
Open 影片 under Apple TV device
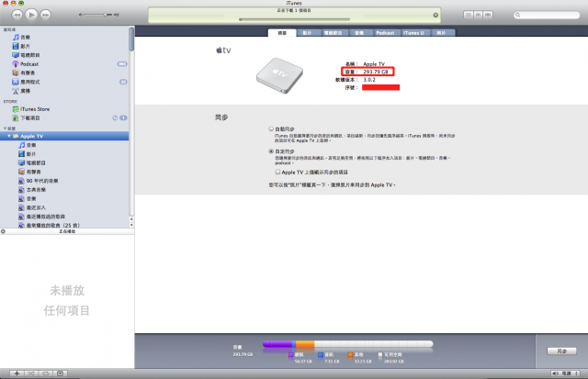pos(28,154)
